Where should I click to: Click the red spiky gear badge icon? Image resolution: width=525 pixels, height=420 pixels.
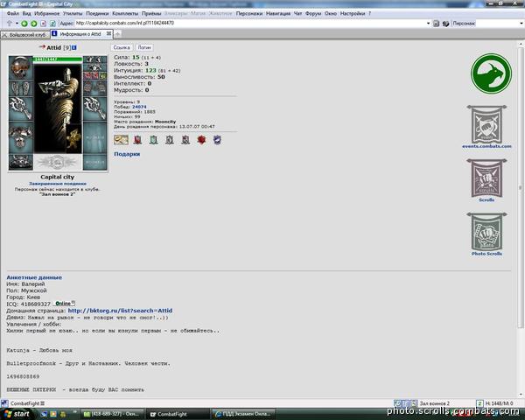point(201,140)
